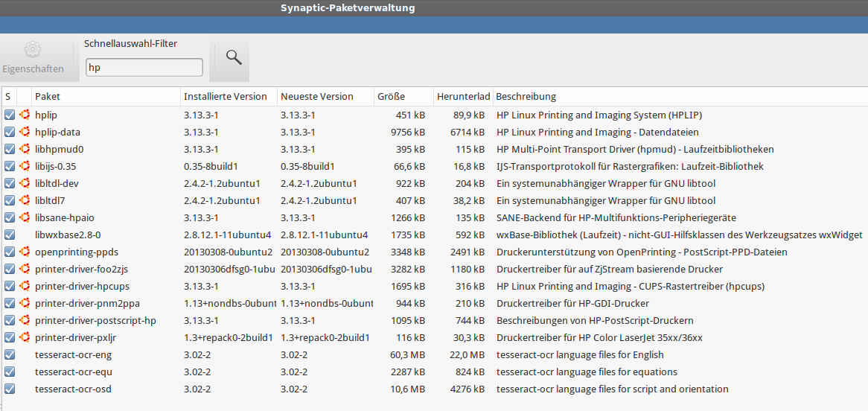868x411 pixels.
Task: Click version '0.35-8build1' in installed column
Action: [211, 166]
